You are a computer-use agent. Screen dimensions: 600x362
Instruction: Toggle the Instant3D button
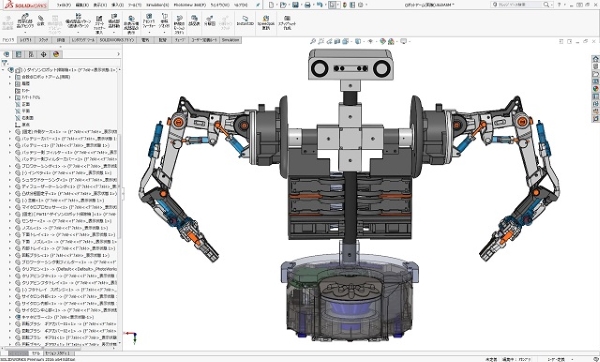point(245,21)
